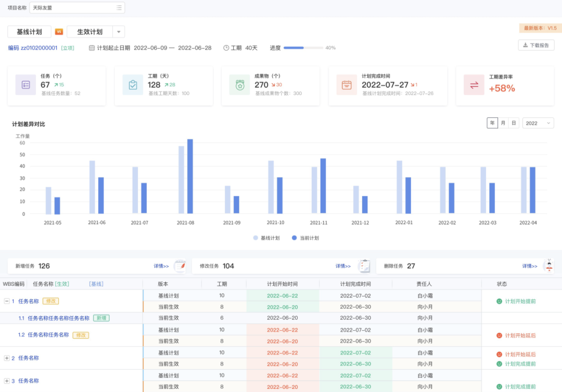Open 修改任务 详情>> link

343,266
